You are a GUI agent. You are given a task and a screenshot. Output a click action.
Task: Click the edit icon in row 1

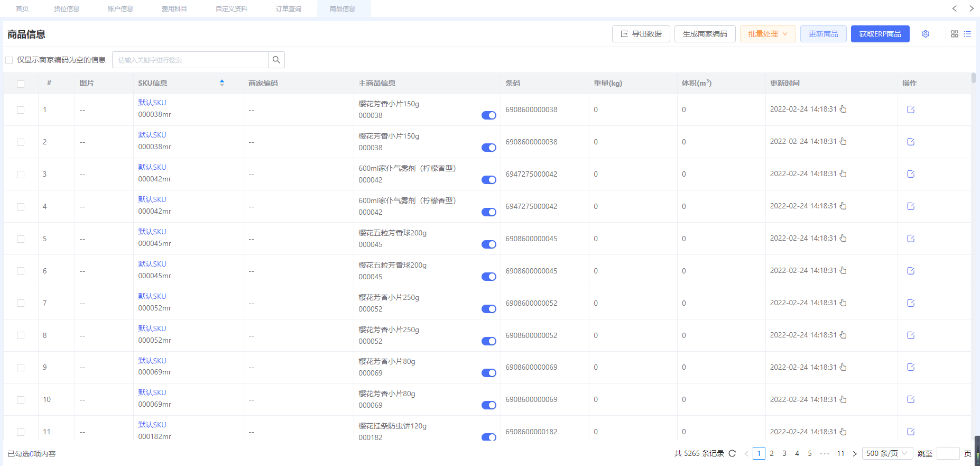point(911,109)
